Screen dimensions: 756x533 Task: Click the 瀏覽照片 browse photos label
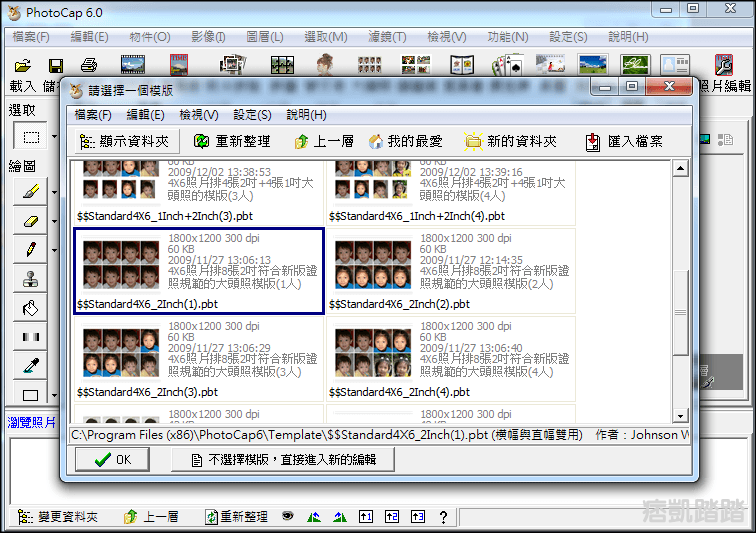click(31, 423)
